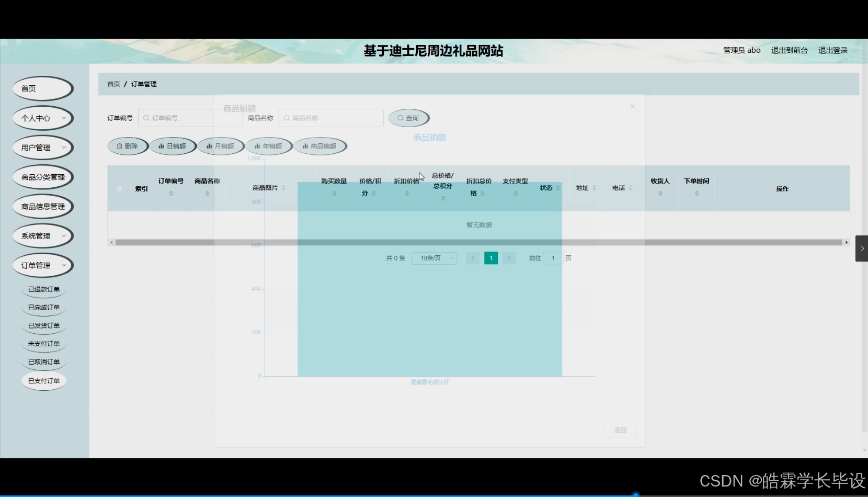
Task: Open 年销额 chart button
Action: [268, 146]
